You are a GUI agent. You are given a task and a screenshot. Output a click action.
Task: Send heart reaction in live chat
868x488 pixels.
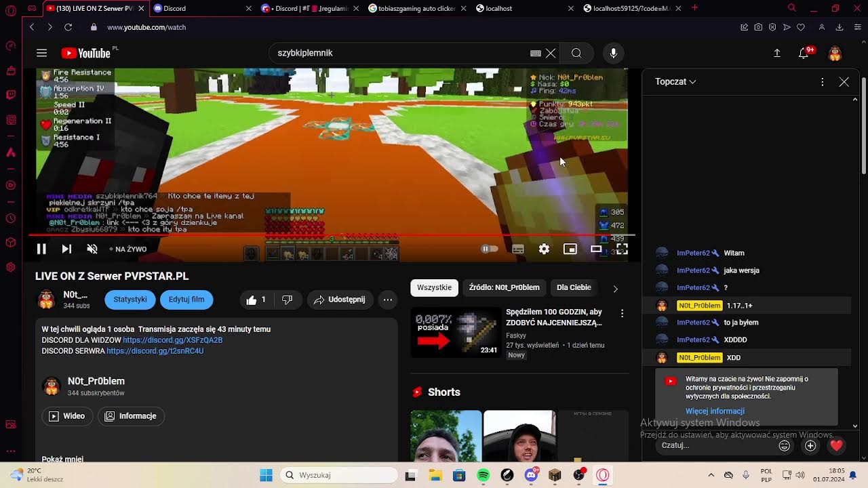tap(836, 445)
